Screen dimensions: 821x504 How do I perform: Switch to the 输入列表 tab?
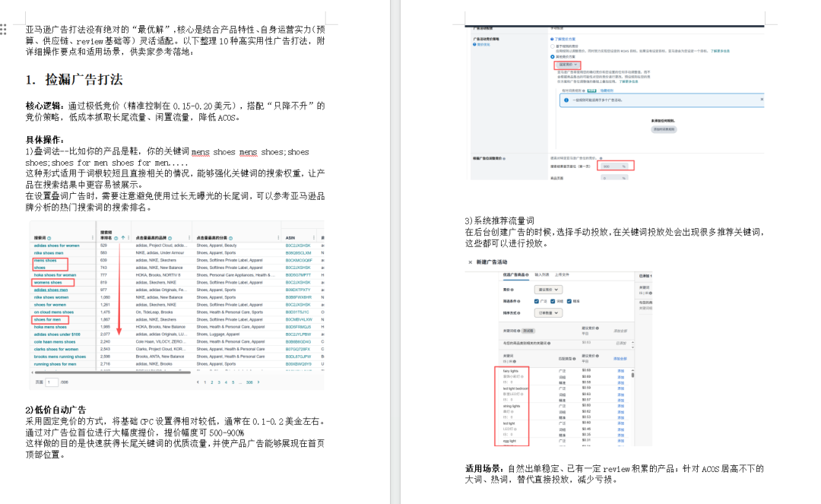click(542, 274)
